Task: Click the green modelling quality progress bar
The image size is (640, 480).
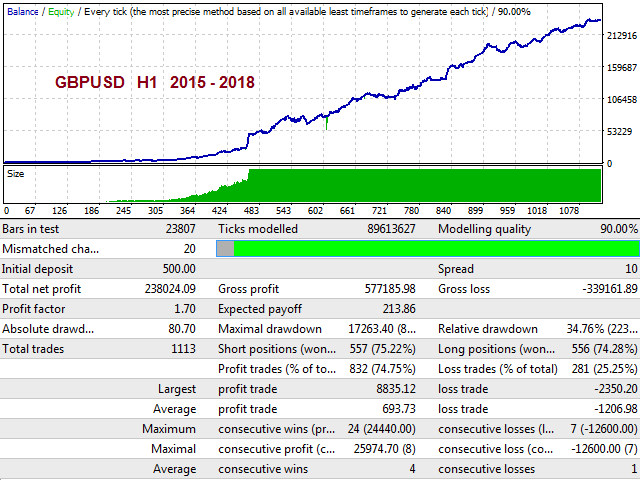Action: (x=428, y=249)
